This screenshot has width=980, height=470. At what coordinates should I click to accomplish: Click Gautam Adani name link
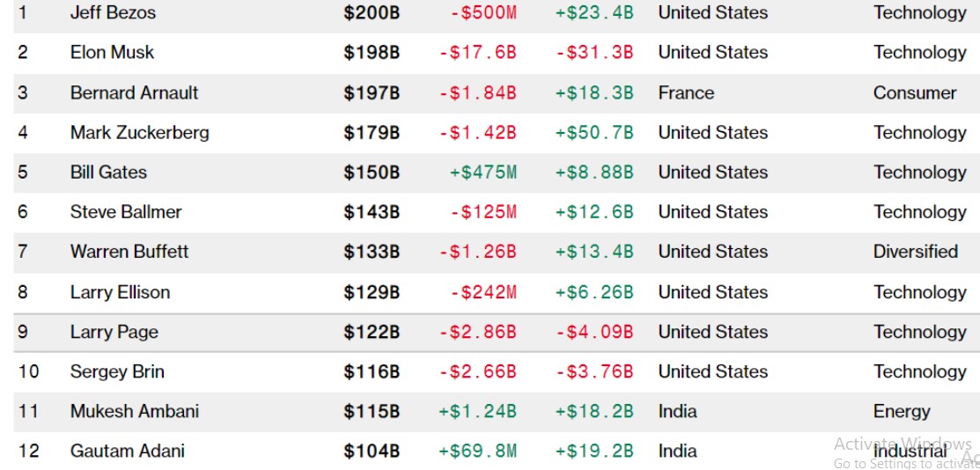[x=128, y=451]
